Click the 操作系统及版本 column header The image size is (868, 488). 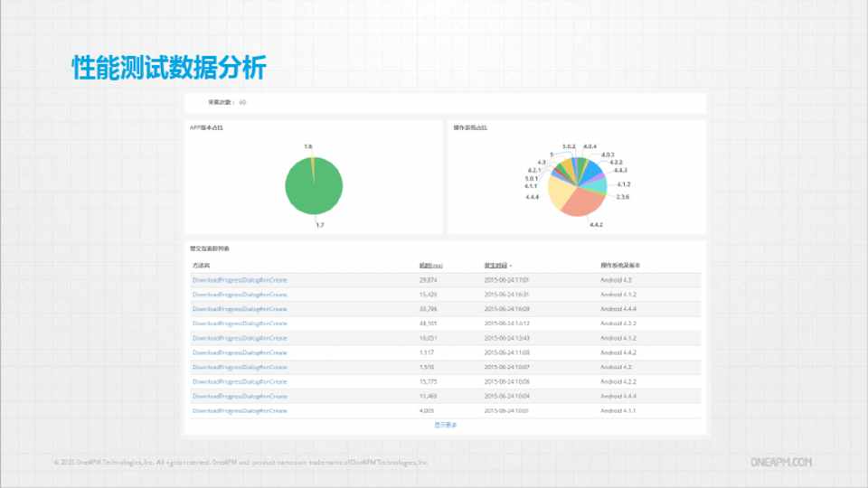coord(620,266)
